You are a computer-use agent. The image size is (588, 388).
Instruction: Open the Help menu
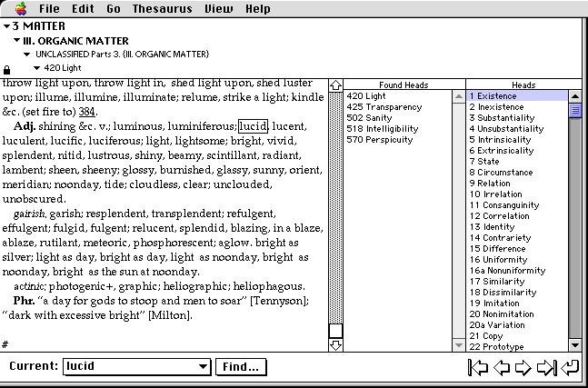(257, 8)
